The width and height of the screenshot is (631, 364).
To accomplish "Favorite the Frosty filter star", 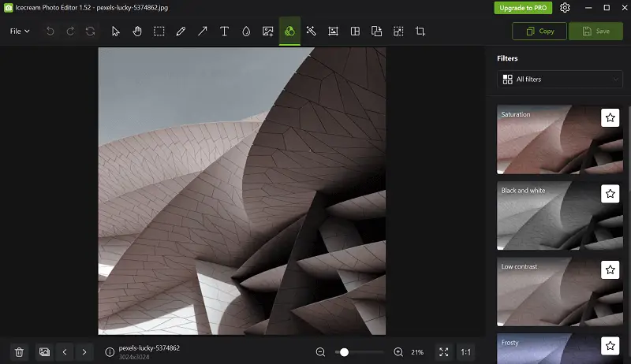I will pos(610,346).
